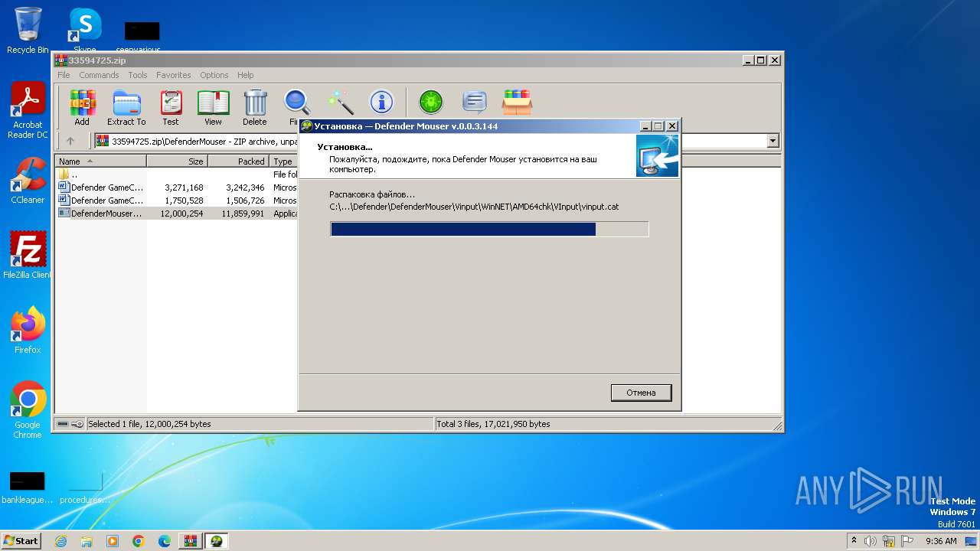
Task: Click the action center flag tray icon
Action: coord(907,541)
